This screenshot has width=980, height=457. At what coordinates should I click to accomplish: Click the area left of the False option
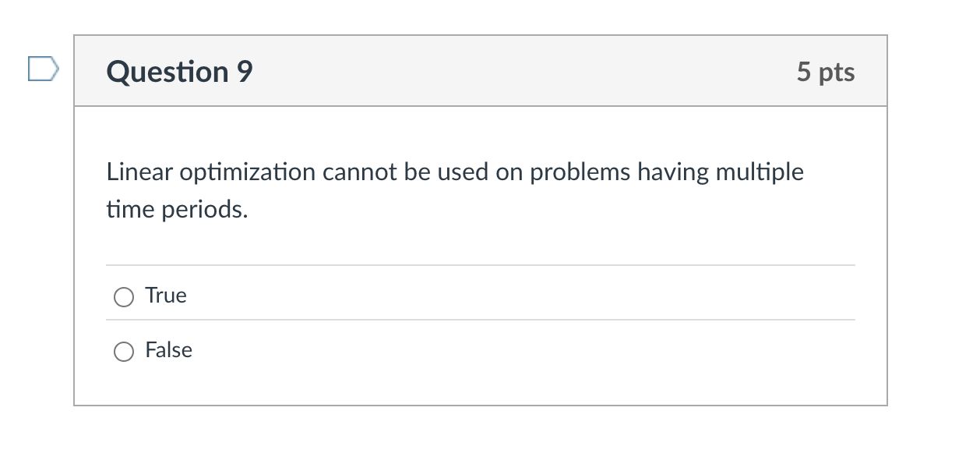pyautogui.click(x=93, y=351)
